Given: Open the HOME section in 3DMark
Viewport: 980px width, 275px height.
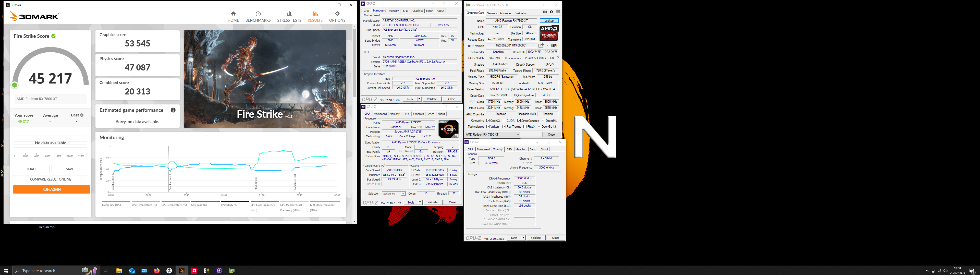Looking at the screenshot, I should coord(233,17).
